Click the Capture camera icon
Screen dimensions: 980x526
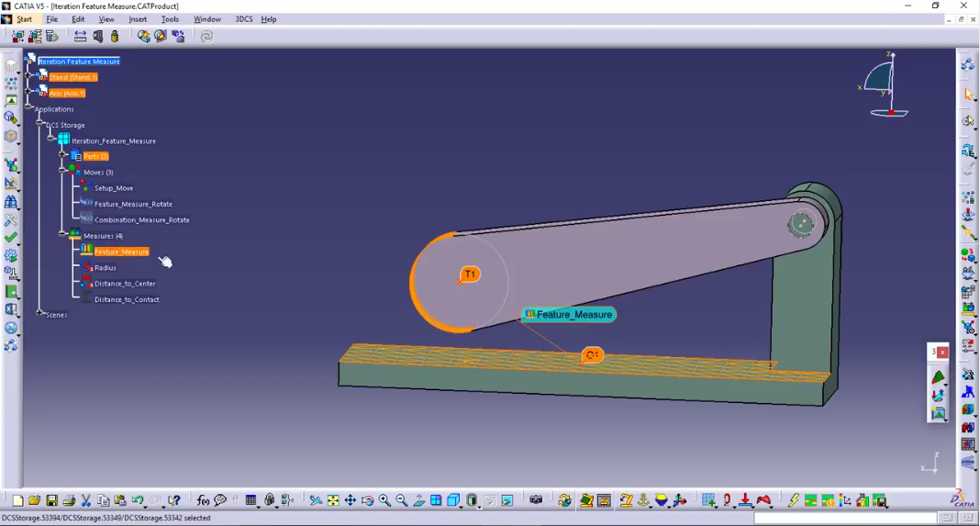tap(536, 500)
